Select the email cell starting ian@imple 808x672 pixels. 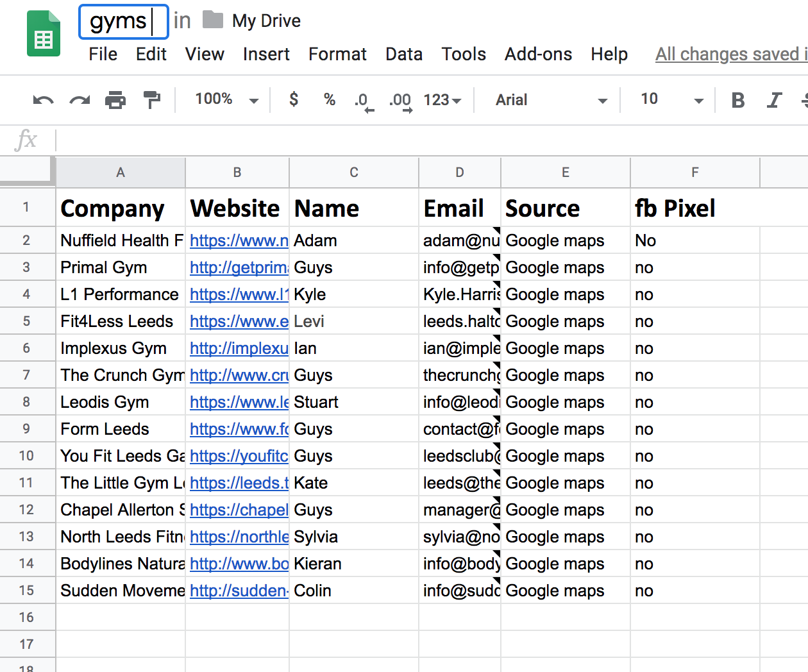[x=459, y=348]
